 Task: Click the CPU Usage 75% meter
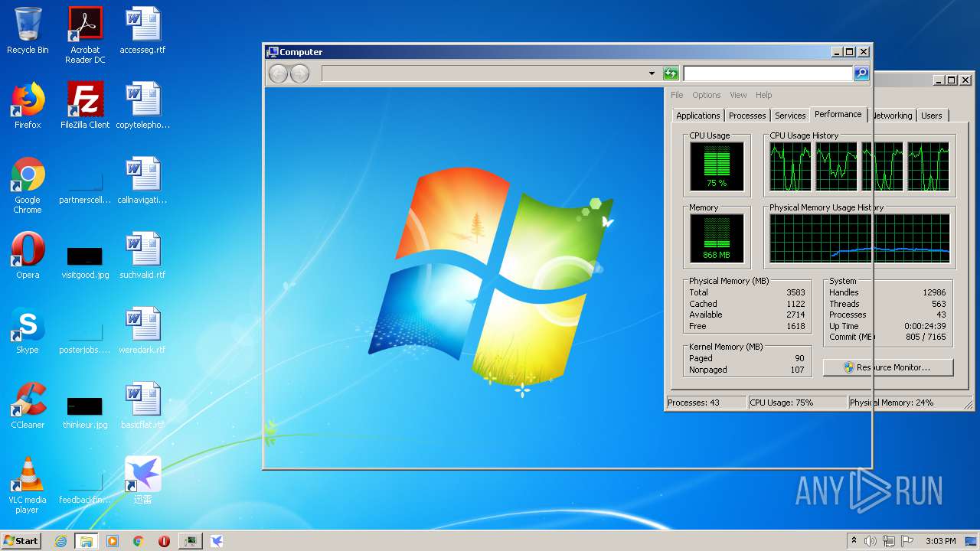click(x=717, y=166)
